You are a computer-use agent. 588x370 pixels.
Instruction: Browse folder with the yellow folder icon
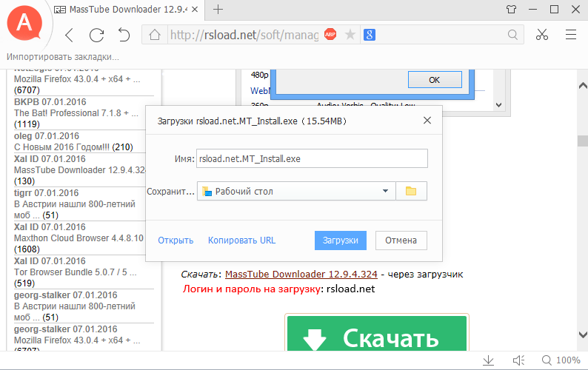[x=411, y=191]
